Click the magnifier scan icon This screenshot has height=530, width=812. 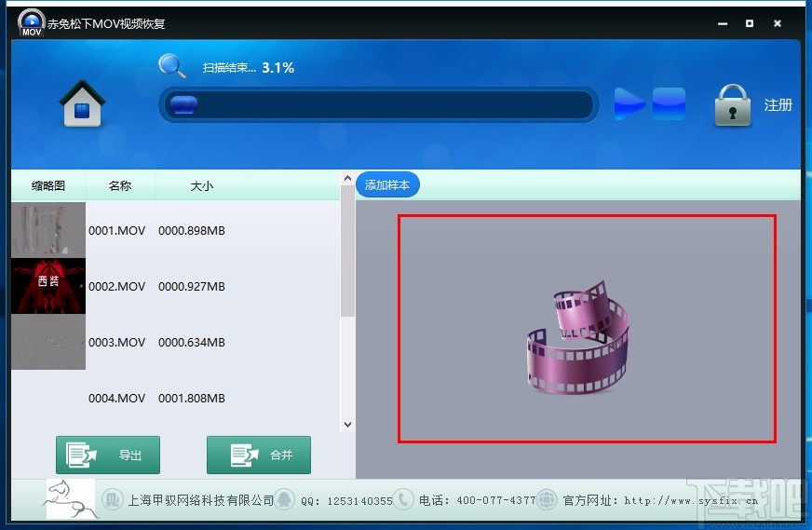[x=172, y=66]
